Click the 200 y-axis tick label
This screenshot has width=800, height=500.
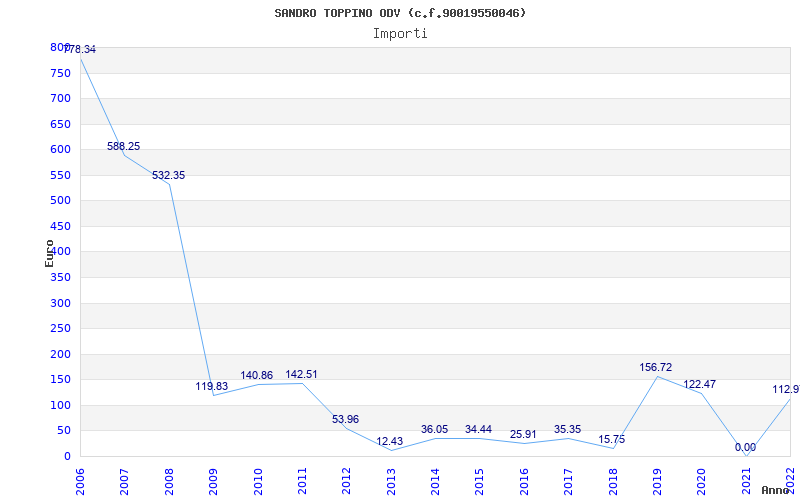pos(60,355)
